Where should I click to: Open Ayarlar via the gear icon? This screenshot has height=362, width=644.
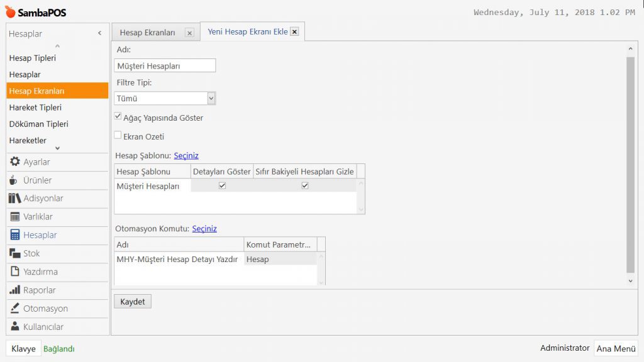coord(15,162)
